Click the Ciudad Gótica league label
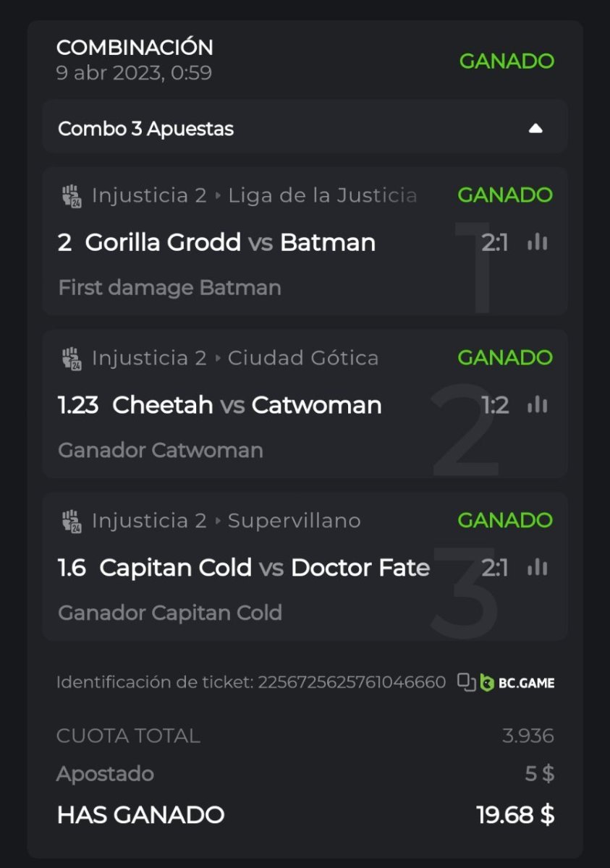Viewport: 610px width, 868px height. (x=303, y=358)
